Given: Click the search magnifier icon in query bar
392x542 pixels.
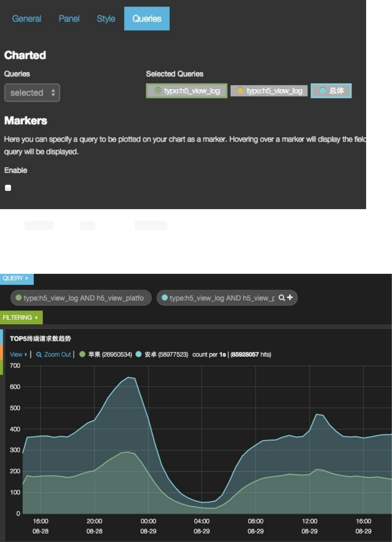Looking at the screenshot, I should (282, 298).
